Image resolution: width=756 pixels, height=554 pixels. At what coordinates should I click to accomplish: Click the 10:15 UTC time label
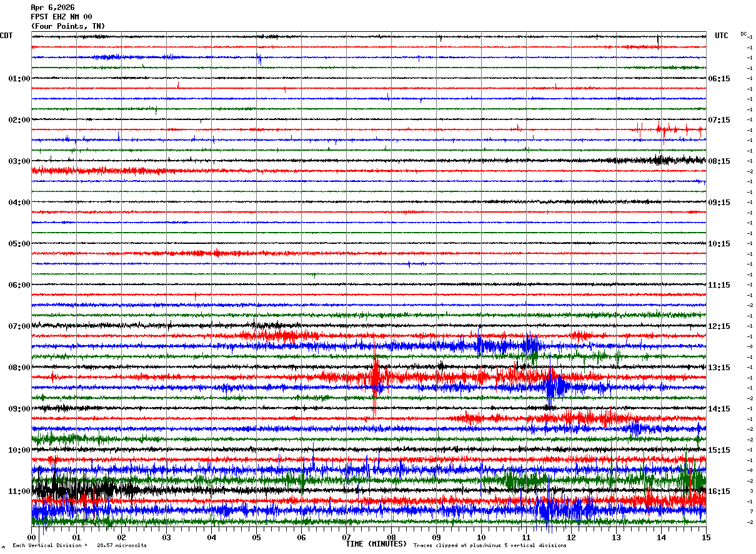719,244
